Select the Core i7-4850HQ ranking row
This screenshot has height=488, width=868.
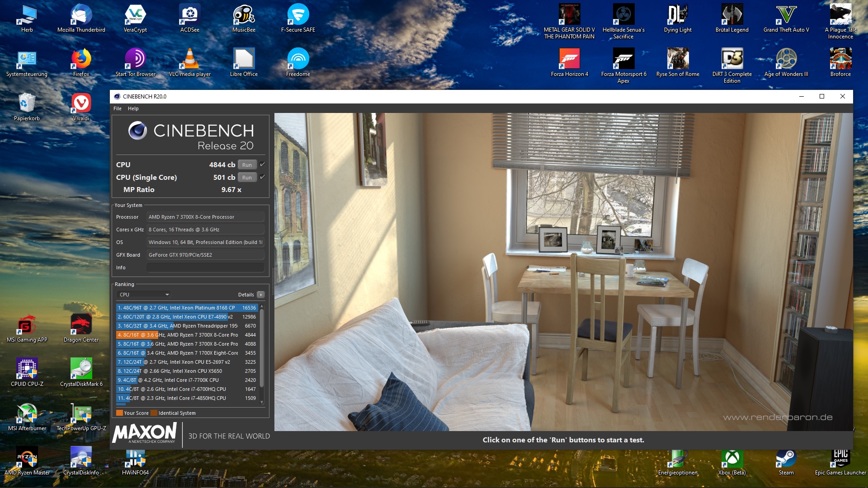pos(187,398)
